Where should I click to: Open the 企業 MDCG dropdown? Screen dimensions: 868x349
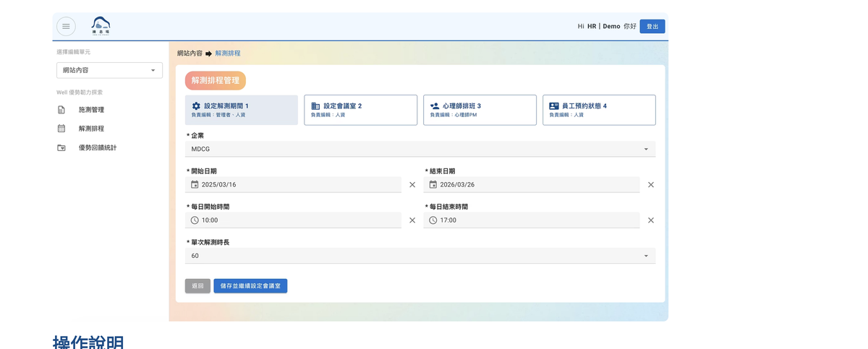pyautogui.click(x=420, y=149)
